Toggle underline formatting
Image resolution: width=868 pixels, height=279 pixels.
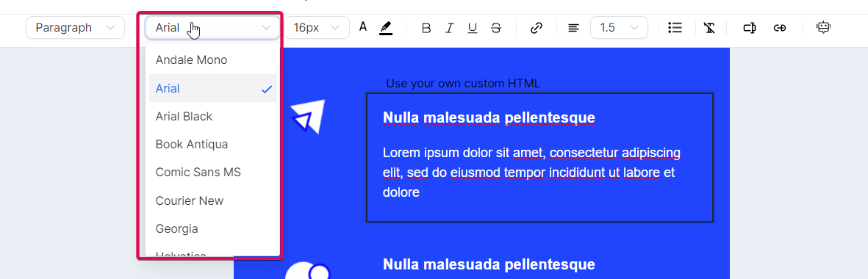[x=472, y=28]
